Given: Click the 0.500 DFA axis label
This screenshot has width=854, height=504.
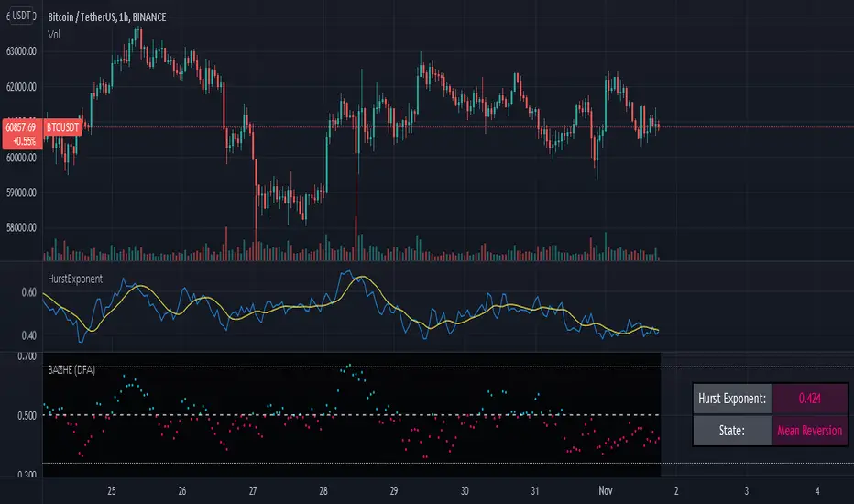Looking at the screenshot, I should point(27,416).
